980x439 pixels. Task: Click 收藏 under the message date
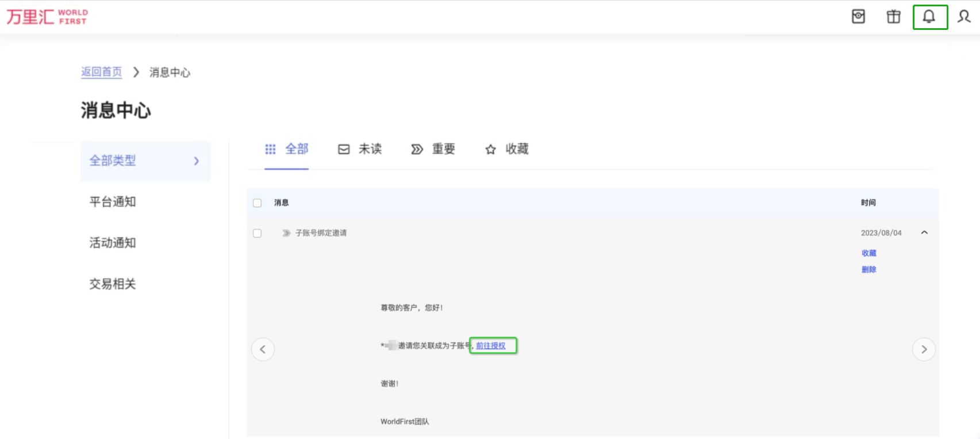(868, 253)
